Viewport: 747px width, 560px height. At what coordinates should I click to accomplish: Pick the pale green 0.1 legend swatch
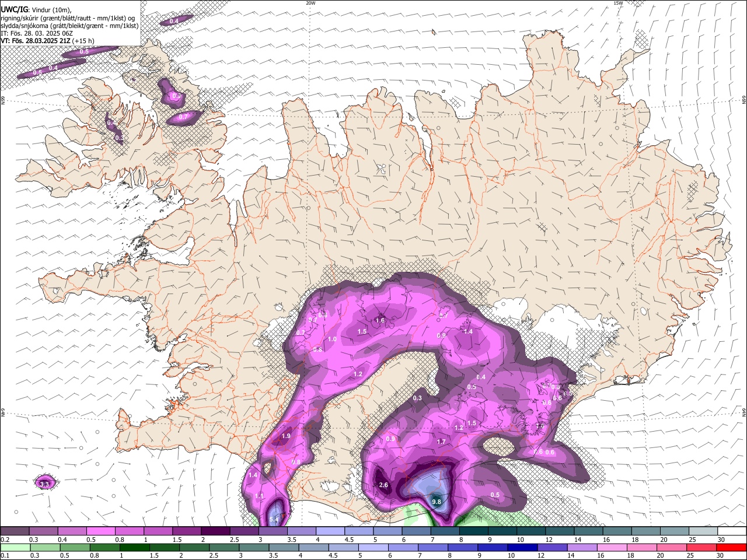(x=15, y=547)
